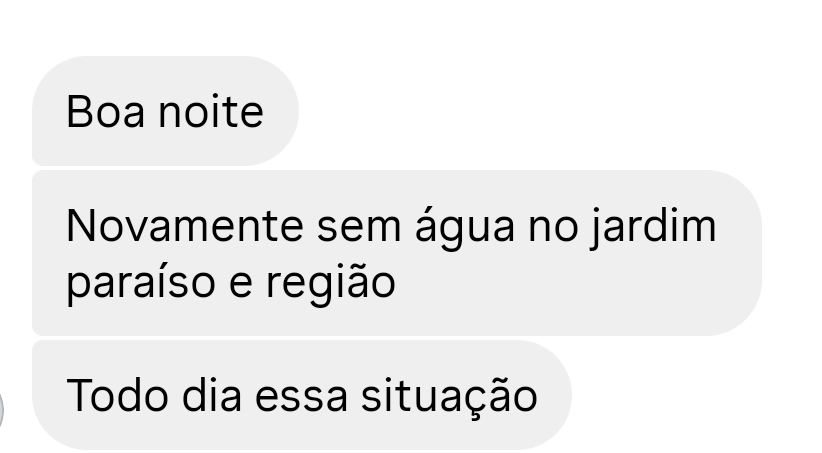Click the "Novamente sem água" message bubble
The image size is (822, 453).
[397, 253]
